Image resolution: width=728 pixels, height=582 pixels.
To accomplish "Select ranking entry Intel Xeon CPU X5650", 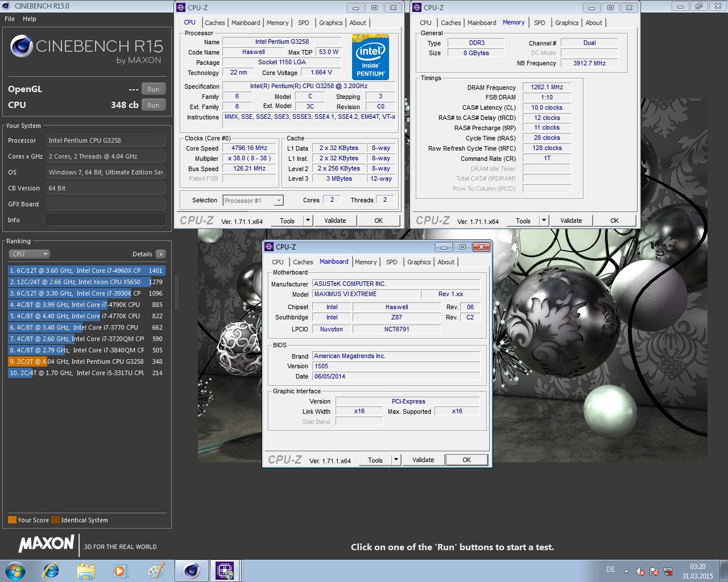I will (86, 282).
